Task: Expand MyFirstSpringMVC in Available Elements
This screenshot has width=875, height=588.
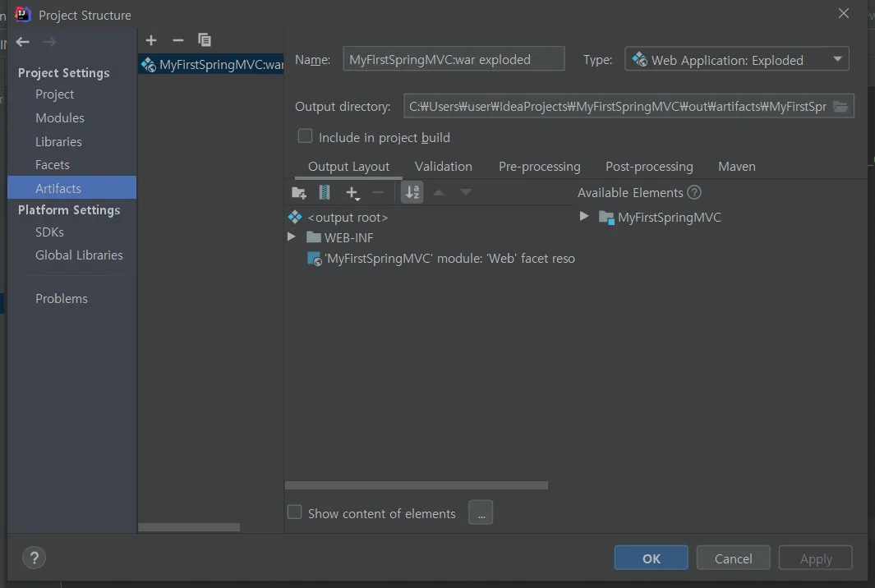Action: click(x=584, y=217)
